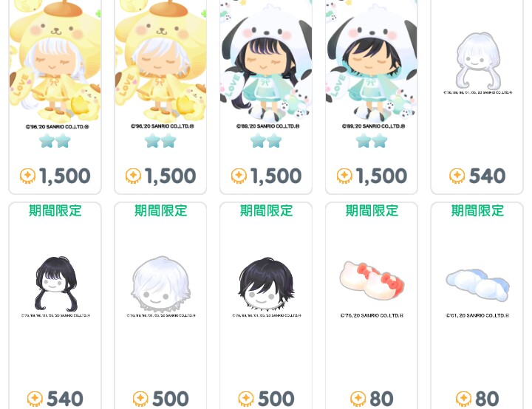
Task: Choose the Pochacco long black hair avatar
Action: (266, 61)
